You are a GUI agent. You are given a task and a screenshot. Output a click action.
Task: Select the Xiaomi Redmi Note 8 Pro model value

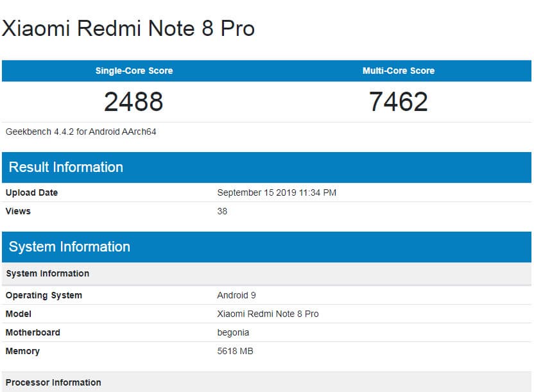(268, 314)
